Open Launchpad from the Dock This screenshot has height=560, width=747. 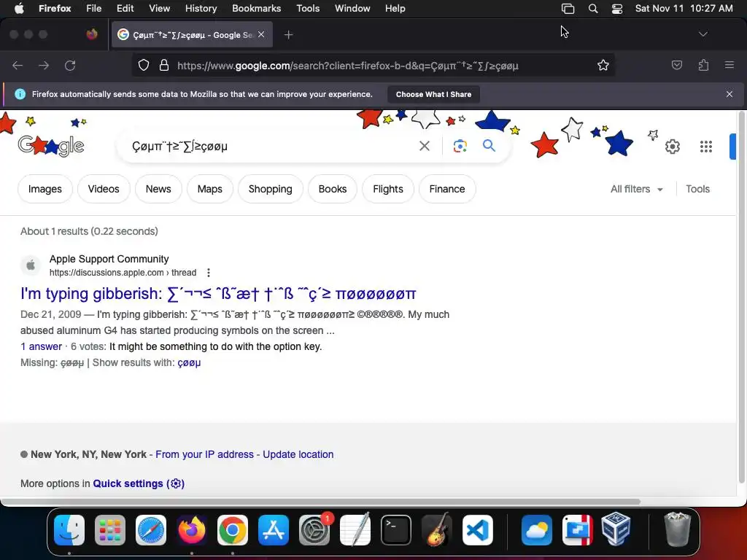[x=110, y=530]
